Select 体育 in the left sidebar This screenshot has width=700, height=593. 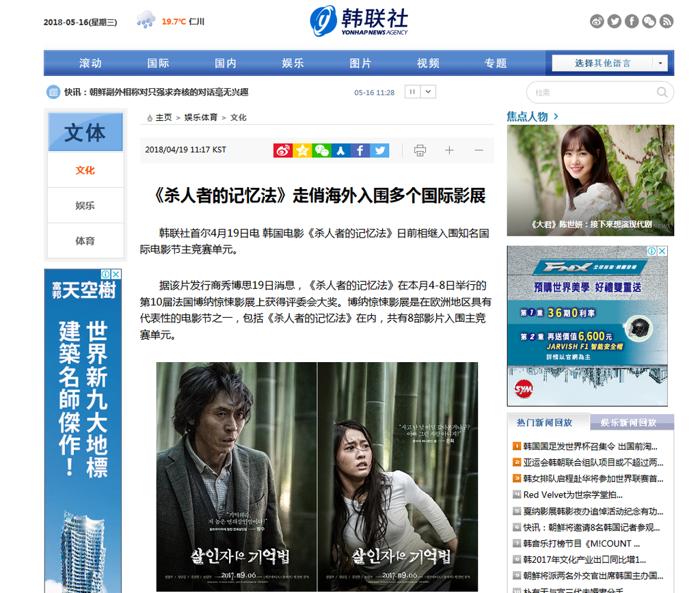[85, 240]
